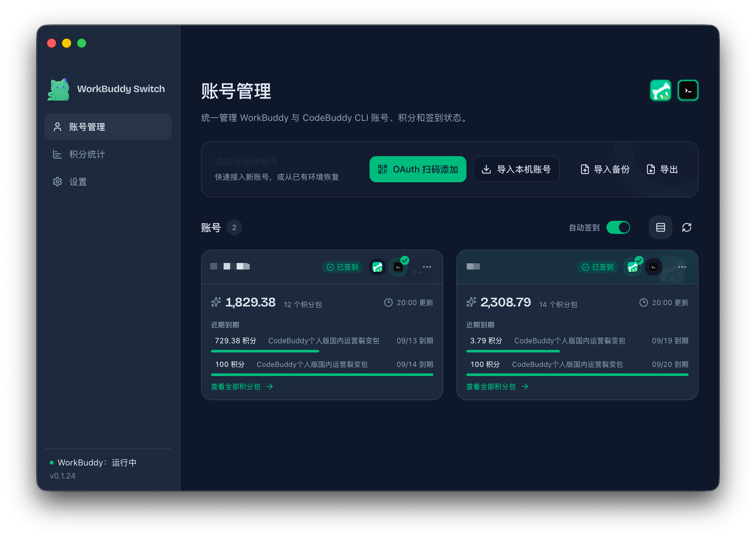Click sparkle icon next to 1,829.38
Viewport: 756px width, 539px height.
(216, 302)
